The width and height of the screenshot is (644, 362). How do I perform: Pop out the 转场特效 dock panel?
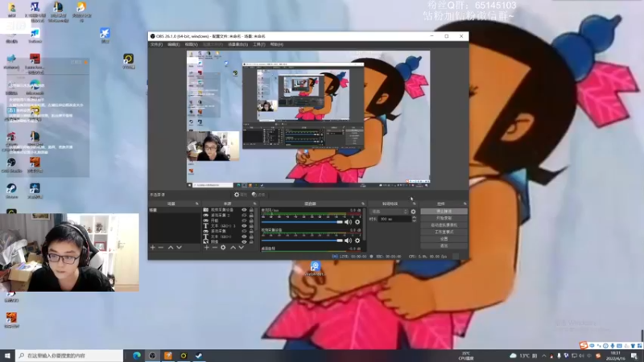(x=415, y=204)
